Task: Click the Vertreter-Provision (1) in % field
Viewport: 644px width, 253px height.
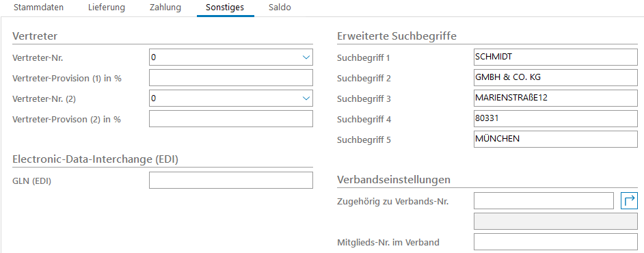Action: pyautogui.click(x=231, y=78)
